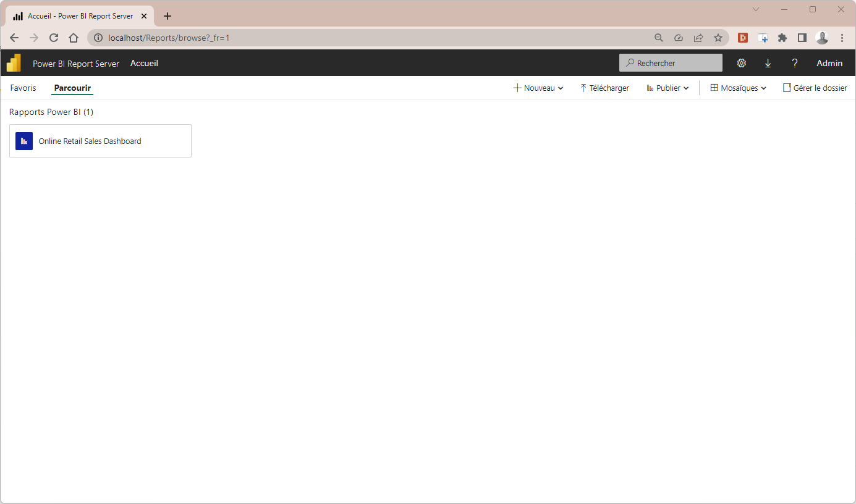The width and height of the screenshot is (856, 504).
Task: Click Gérer le dossier
Action: [815, 88]
